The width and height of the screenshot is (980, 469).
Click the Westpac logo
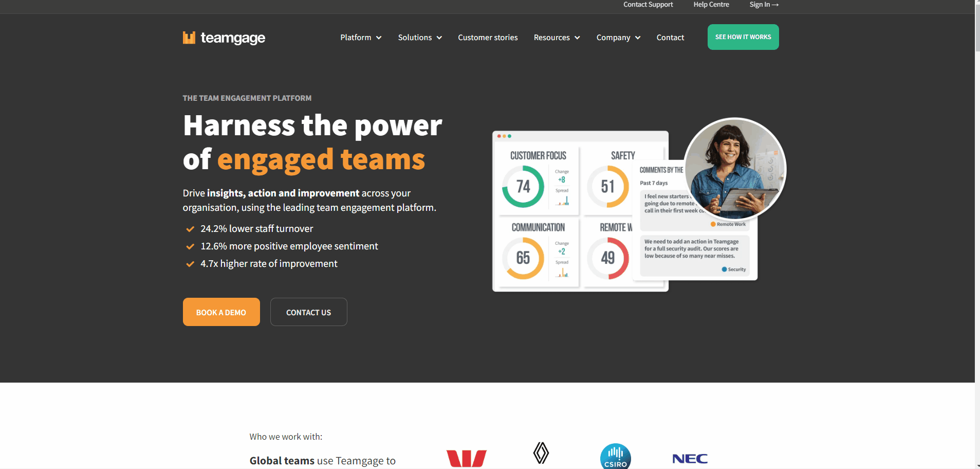click(x=467, y=458)
